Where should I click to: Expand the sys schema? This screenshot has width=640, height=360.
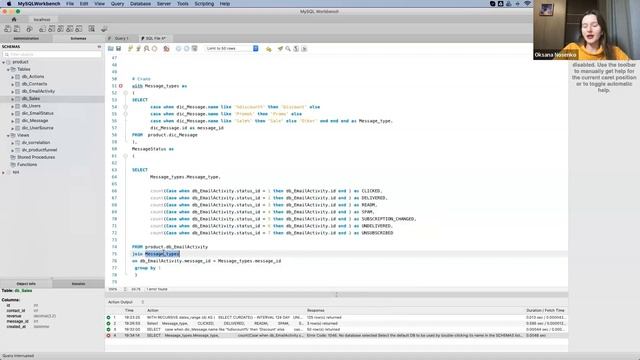pos(4,172)
